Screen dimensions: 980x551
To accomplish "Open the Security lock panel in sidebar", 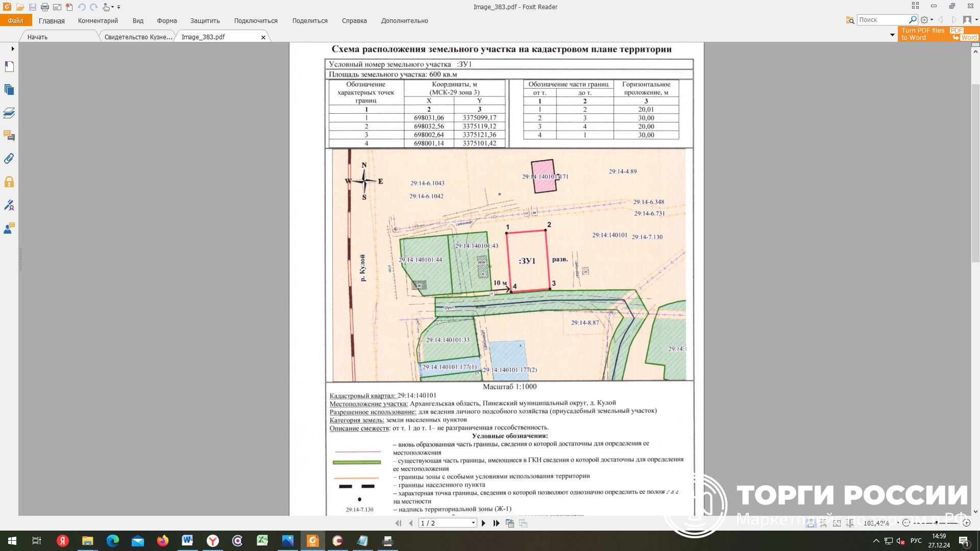I will (x=9, y=182).
